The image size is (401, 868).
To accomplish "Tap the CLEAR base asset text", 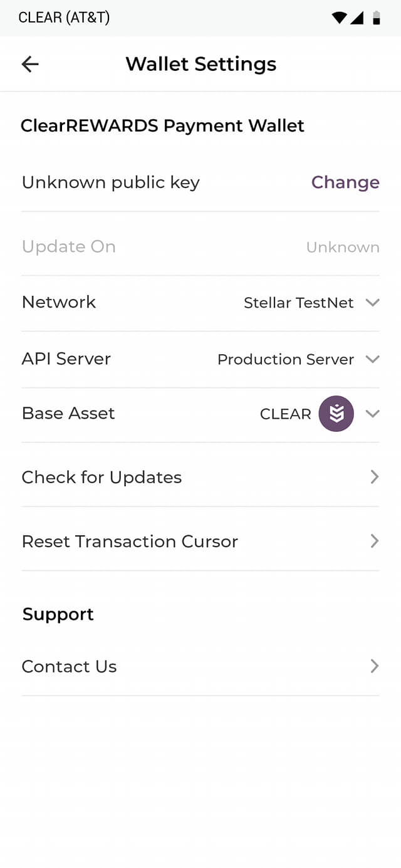I will click(285, 414).
